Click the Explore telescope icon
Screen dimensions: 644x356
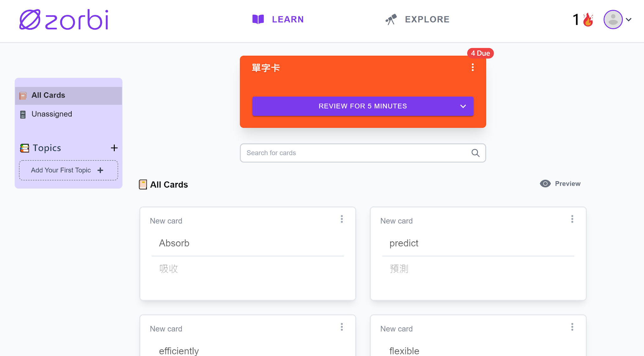[x=391, y=19]
